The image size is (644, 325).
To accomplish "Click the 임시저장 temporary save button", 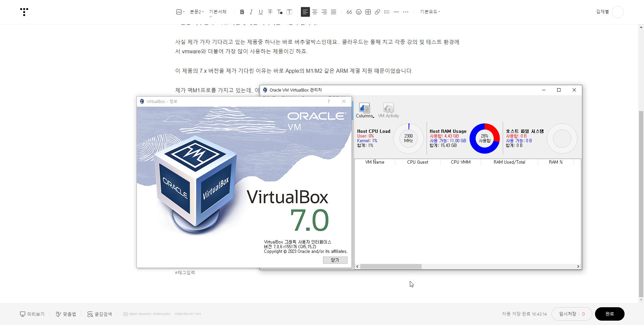I will pos(572,314).
